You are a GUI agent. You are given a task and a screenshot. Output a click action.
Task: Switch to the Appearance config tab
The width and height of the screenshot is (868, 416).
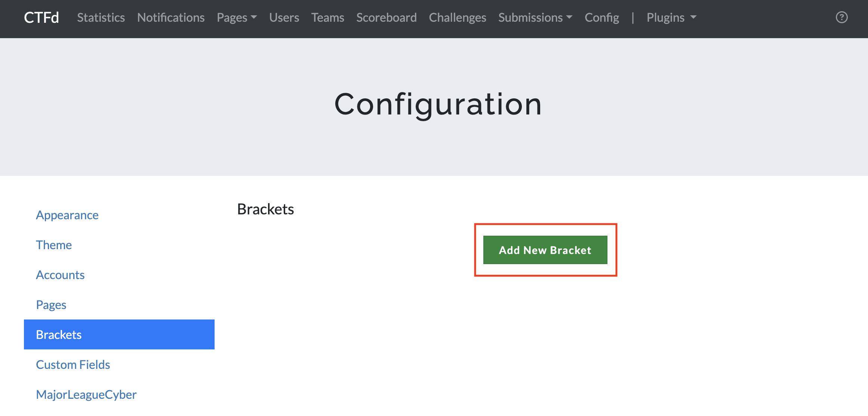(x=67, y=215)
